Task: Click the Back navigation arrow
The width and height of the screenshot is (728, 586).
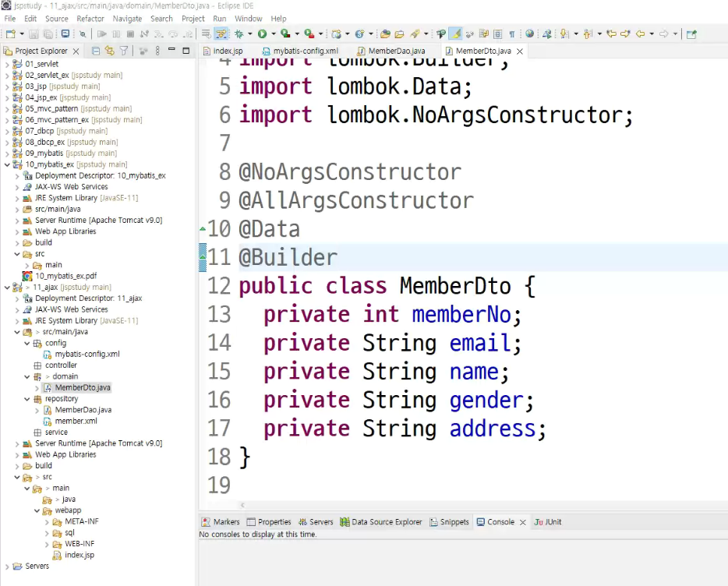Action: pos(640,34)
